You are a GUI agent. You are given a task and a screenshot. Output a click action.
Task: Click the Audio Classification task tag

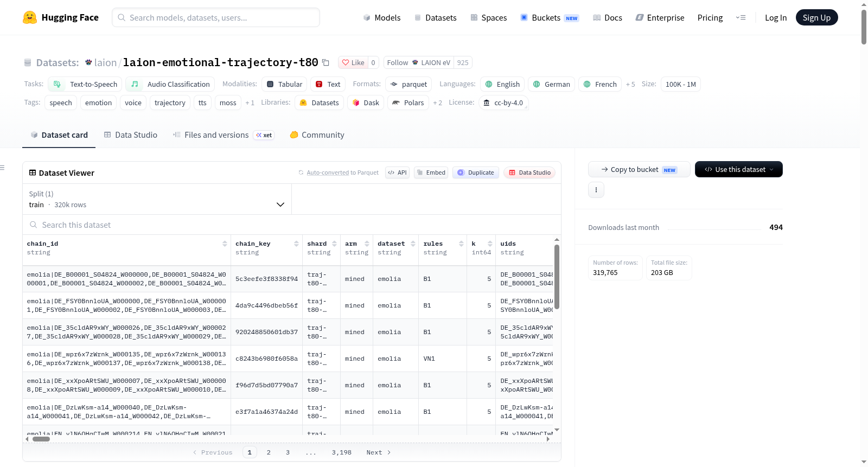(170, 84)
